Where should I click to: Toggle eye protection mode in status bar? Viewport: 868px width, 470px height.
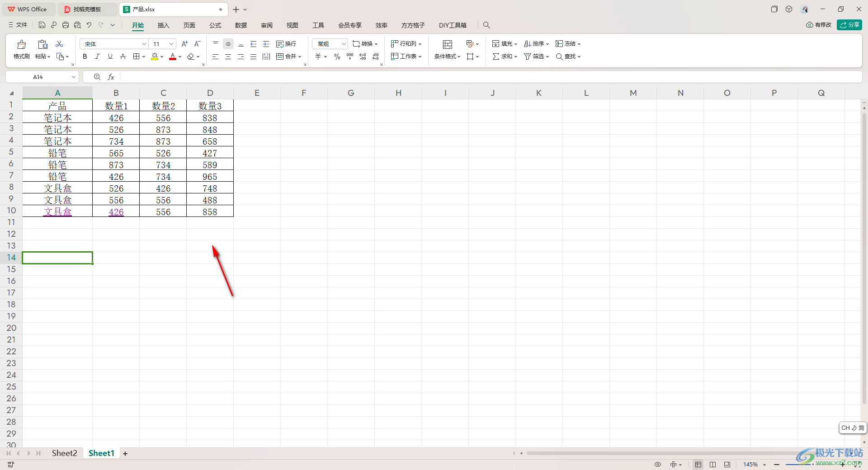point(658,465)
